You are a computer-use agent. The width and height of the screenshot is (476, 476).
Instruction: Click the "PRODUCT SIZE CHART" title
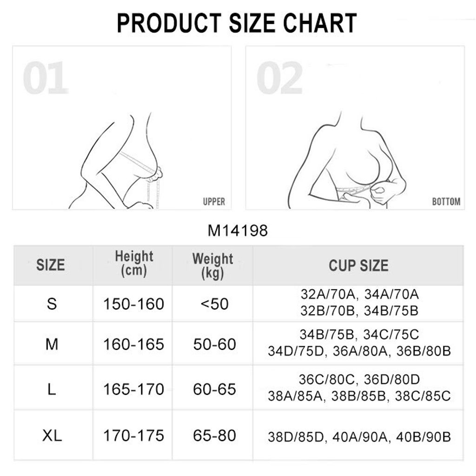tap(237, 23)
